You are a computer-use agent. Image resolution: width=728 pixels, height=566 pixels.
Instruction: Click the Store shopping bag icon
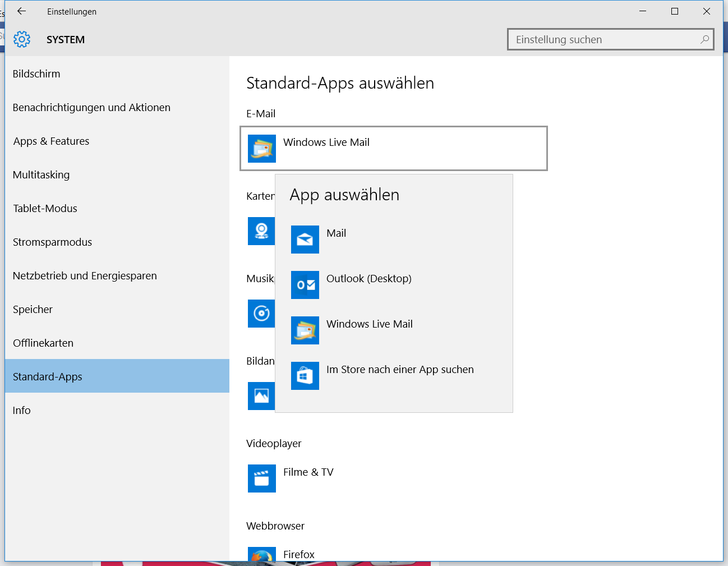305,376
